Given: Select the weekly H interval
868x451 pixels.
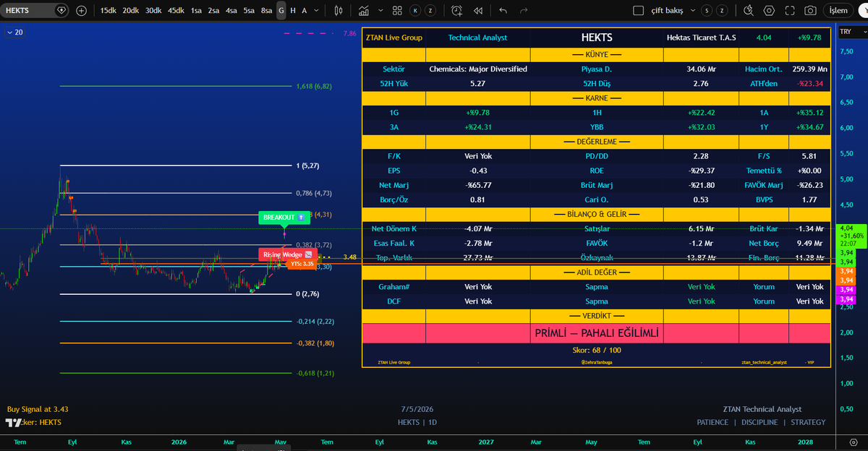Looking at the screenshot, I should tap(293, 11).
